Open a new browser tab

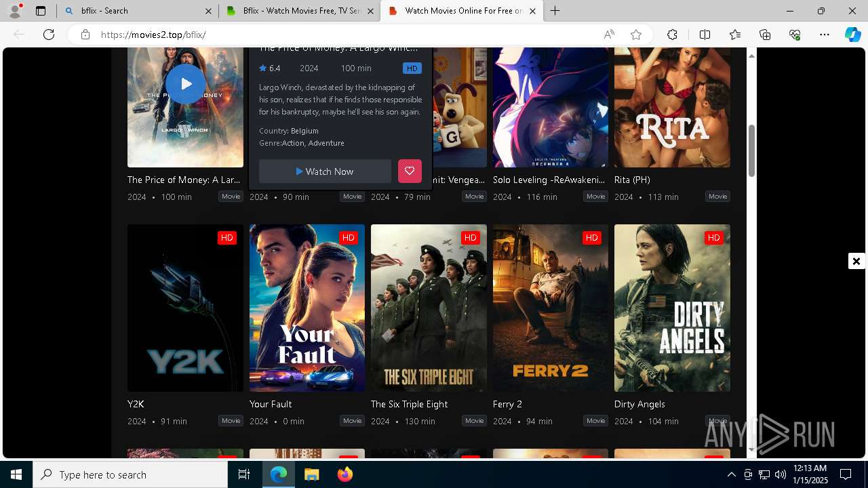pos(555,11)
